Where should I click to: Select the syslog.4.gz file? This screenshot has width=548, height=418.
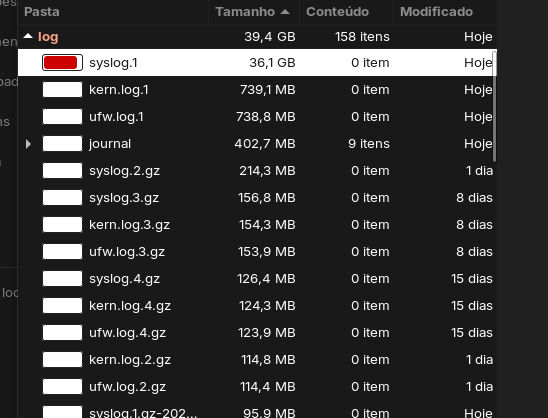point(257,279)
